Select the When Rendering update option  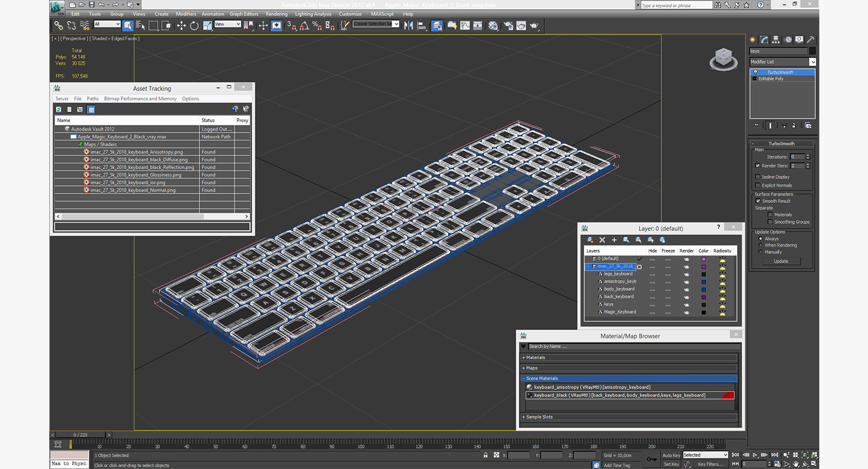pos(761,245)
